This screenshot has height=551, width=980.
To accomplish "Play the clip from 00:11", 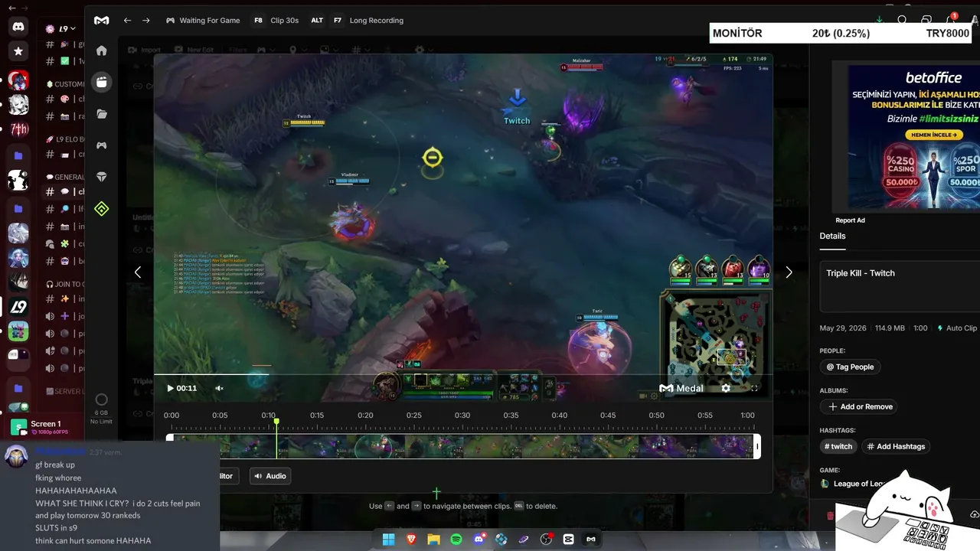I will click(x=170, y=388).
